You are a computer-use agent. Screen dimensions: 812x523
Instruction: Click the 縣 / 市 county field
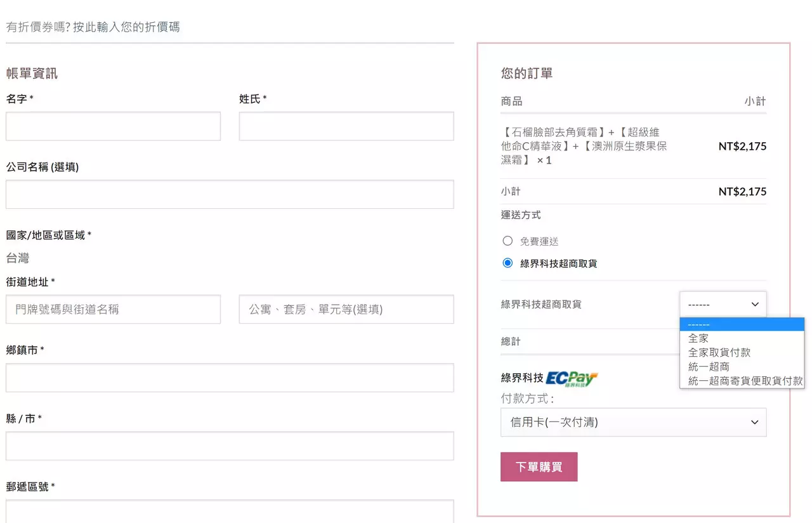tap(230, 446)
